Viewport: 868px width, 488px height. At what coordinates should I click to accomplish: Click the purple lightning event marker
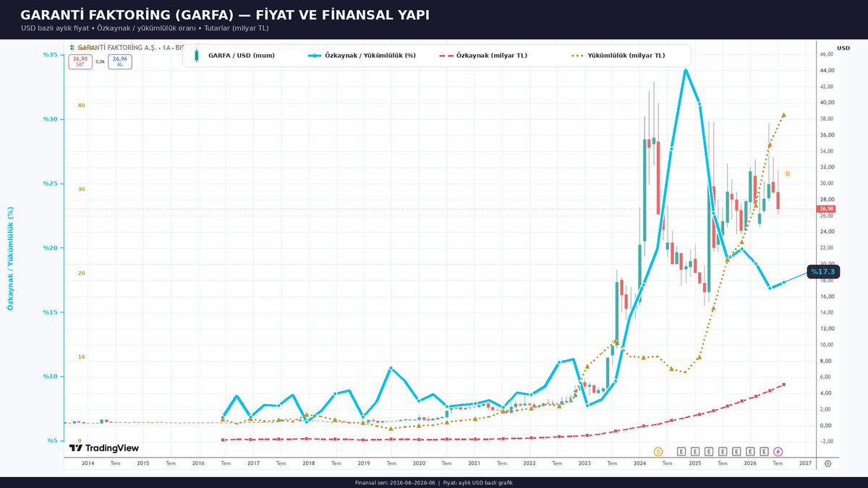tap(778, 451)
